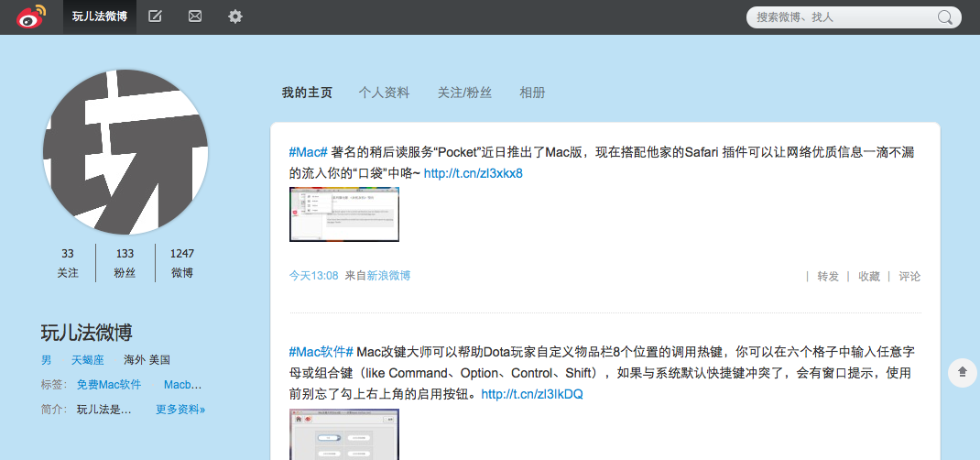Click the round profile avatar image

[x=125, y=152]
